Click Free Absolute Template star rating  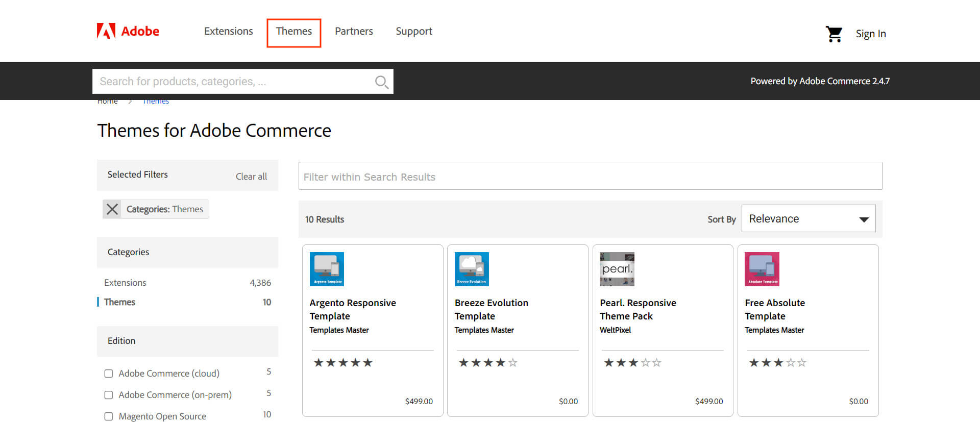click(778, 363)
